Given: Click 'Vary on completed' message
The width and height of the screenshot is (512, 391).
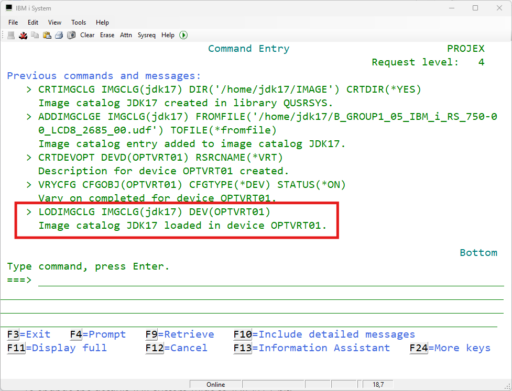Looking at the screenshot, I should 157,198.
